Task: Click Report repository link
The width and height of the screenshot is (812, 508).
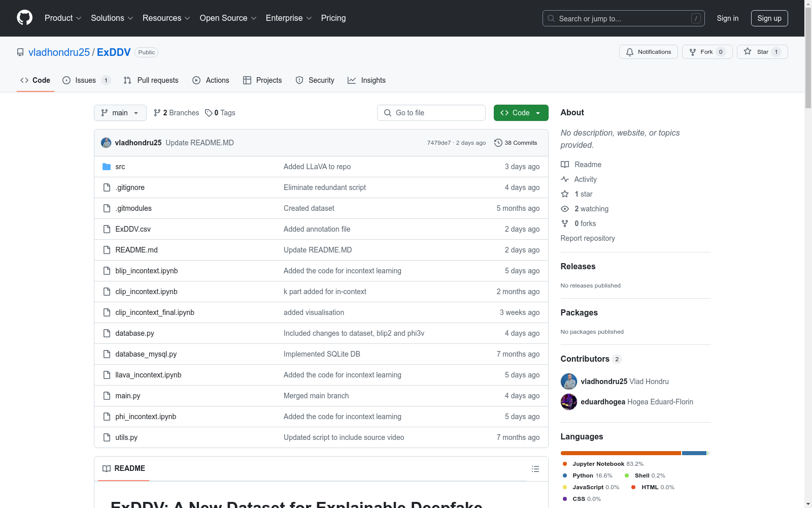Action: click(588, 238)
